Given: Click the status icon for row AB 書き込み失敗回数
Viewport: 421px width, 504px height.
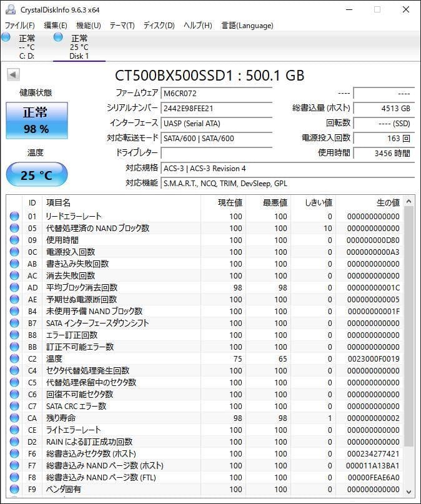Looking at the screenshot, I should (x=14, y=264).
